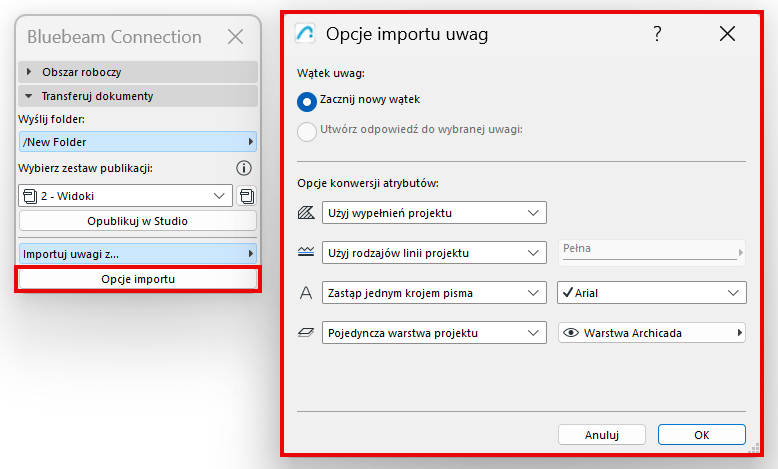Image resolution: width=778 pixels, height=469 pixels.
Task: Close the Bluebeam Connection palette
Action: pos(235,38)
